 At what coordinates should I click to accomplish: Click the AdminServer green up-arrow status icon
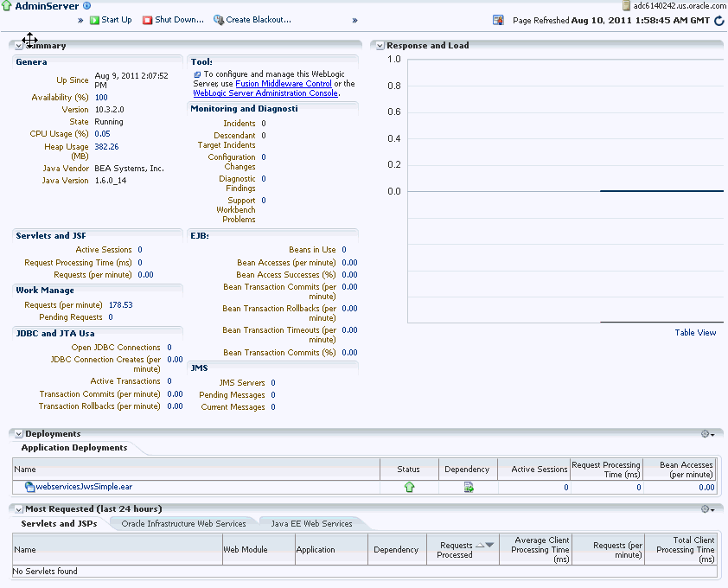click(6, 5)
